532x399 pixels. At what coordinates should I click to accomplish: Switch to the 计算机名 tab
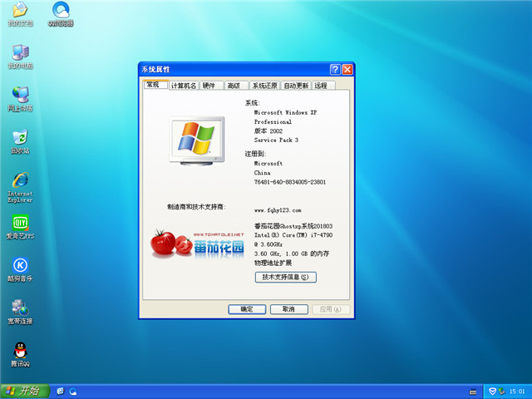click(x=184, y=86)
